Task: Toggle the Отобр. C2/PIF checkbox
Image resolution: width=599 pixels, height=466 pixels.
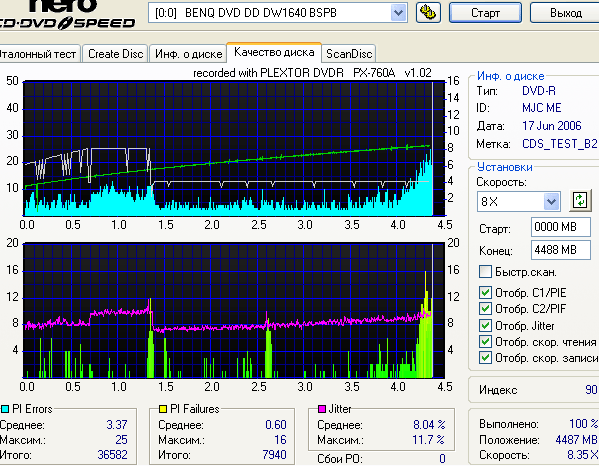Action: 485,308
